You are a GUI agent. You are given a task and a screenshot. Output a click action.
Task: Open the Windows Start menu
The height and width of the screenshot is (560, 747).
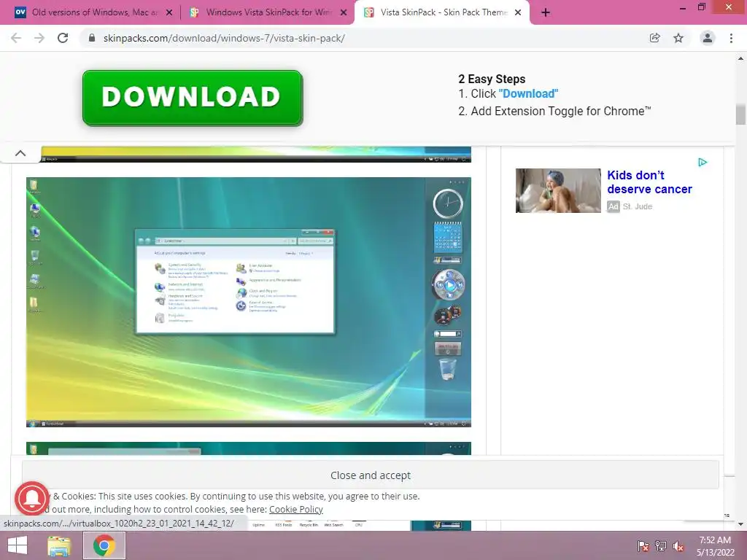(18, 545)
